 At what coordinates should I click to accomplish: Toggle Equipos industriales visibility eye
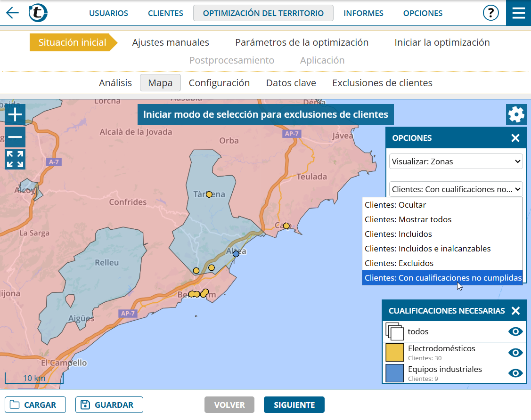[515, 373]
